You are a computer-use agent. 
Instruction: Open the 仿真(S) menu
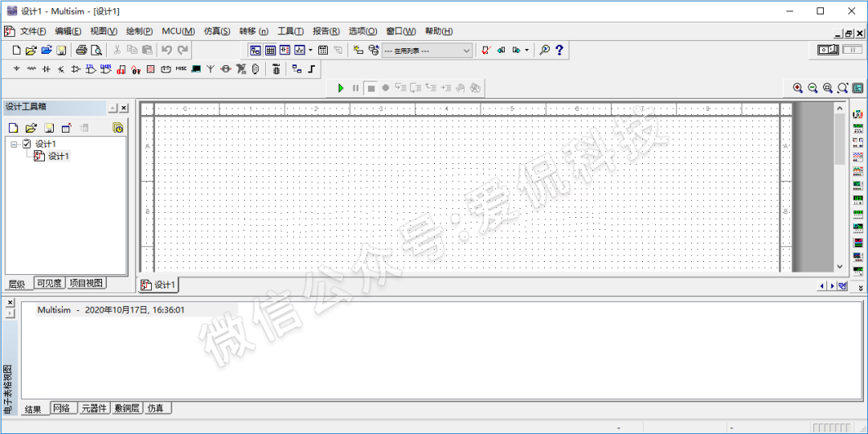pos(217,31)
